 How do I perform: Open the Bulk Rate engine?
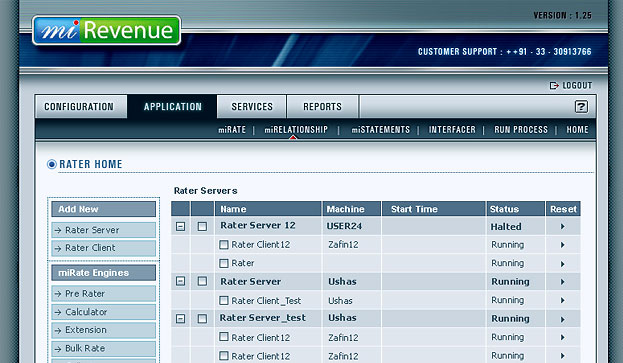pyautogui.click(x=103, y=348)
